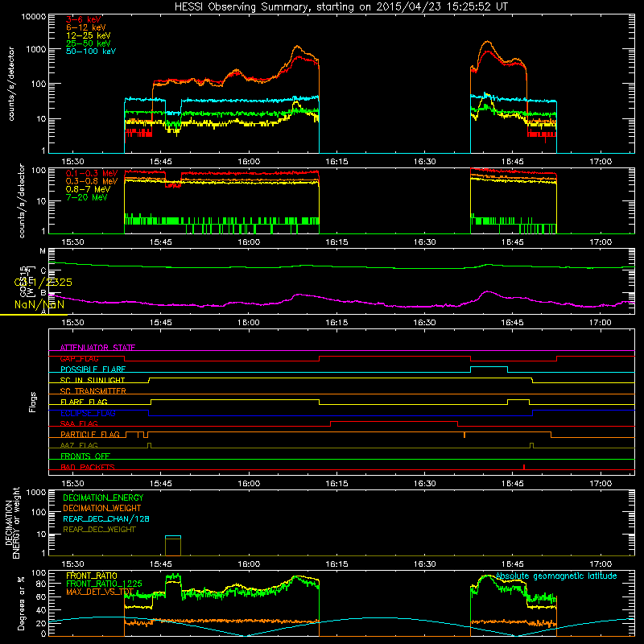Screen dimensions: 644x644
Task: Click the HESSI Observing Summary title text
Action: [341, 7]
